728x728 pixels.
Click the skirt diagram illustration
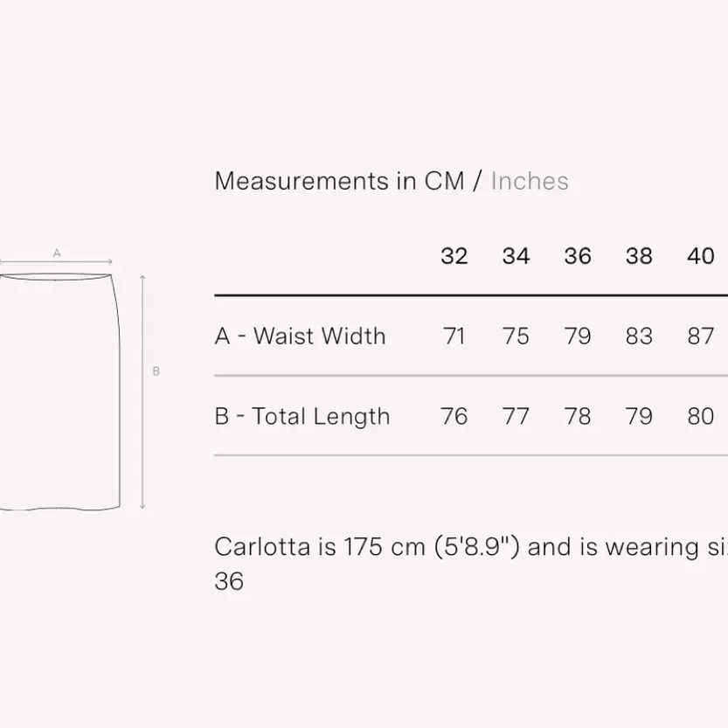pos(60,392)
